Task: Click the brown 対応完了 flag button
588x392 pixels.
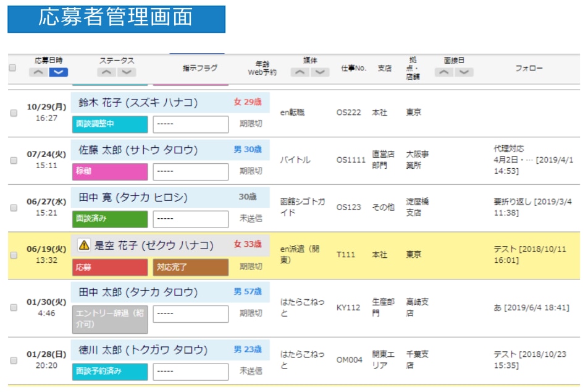Action: [190, 268]
